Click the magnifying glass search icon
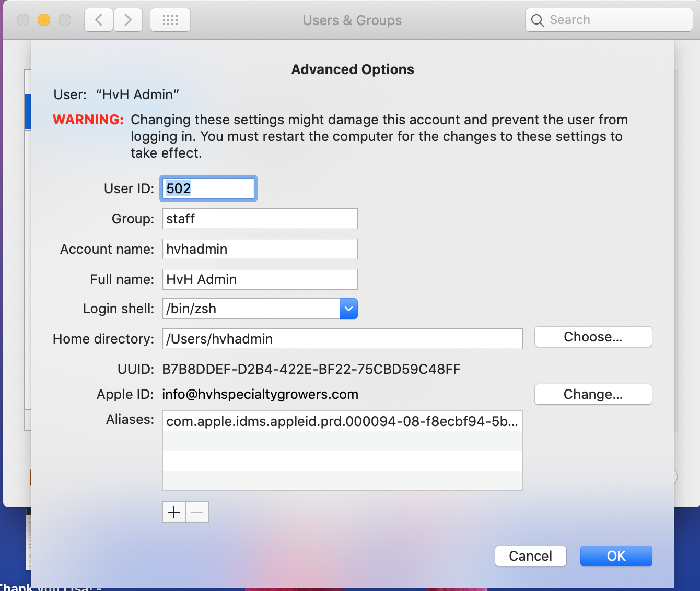This screenshot has height=591, width=700. pos(537,20)
